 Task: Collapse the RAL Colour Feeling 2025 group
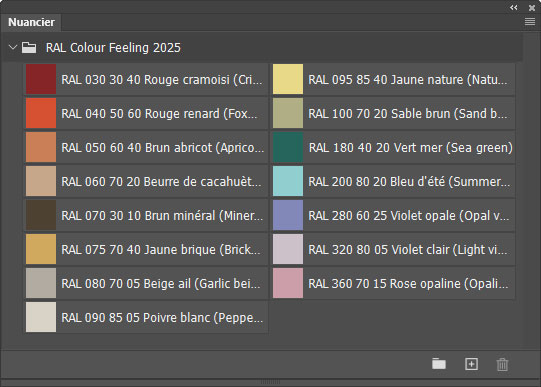click(13, 47)
